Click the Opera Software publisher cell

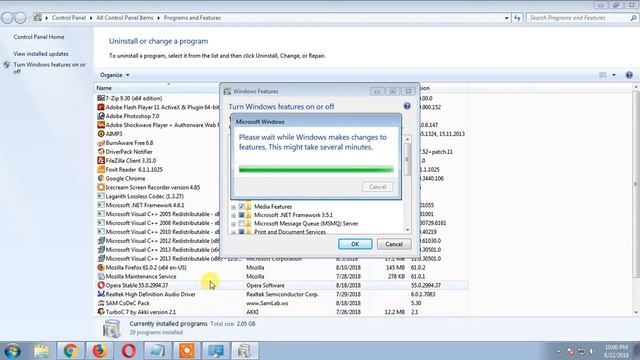pyautogui.click(x=265, y=285)
